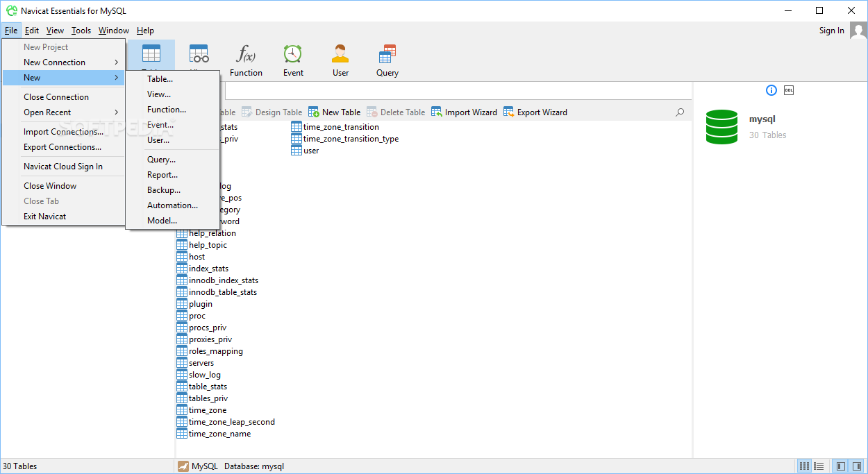Select the servers table
The image size is (868, 474).
pyautogui.click(x=195, y=363)
